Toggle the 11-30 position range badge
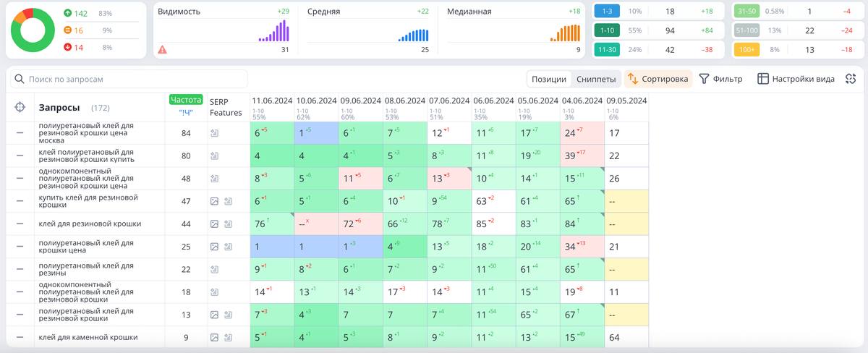 tap(606, 50)
